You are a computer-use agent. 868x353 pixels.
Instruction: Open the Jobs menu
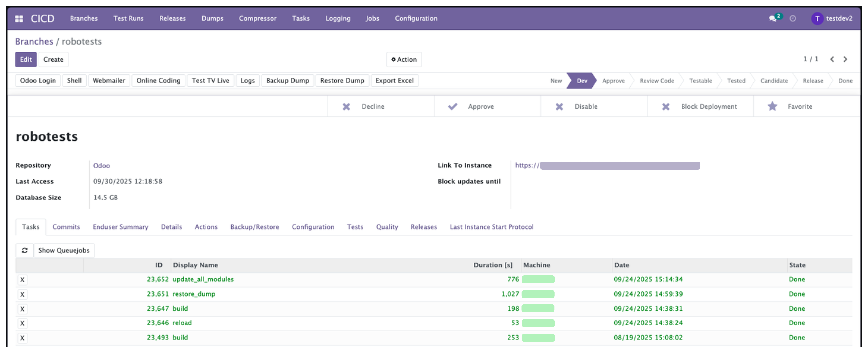pos(373,19)
